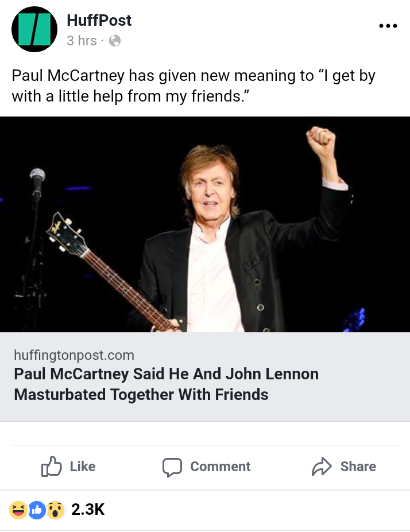The image size is (410, 532).
Task: Open the Paul McCartney concert photo
Action: coord(205,224)
